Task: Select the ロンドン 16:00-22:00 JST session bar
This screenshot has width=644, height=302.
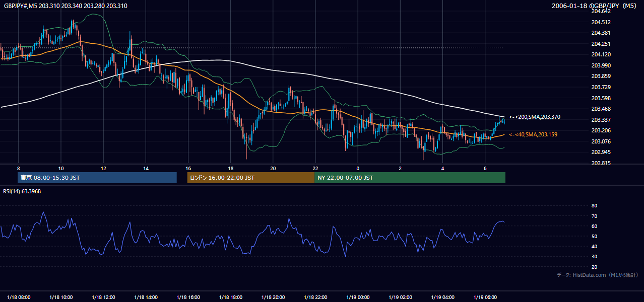Action: click(250, 178)
